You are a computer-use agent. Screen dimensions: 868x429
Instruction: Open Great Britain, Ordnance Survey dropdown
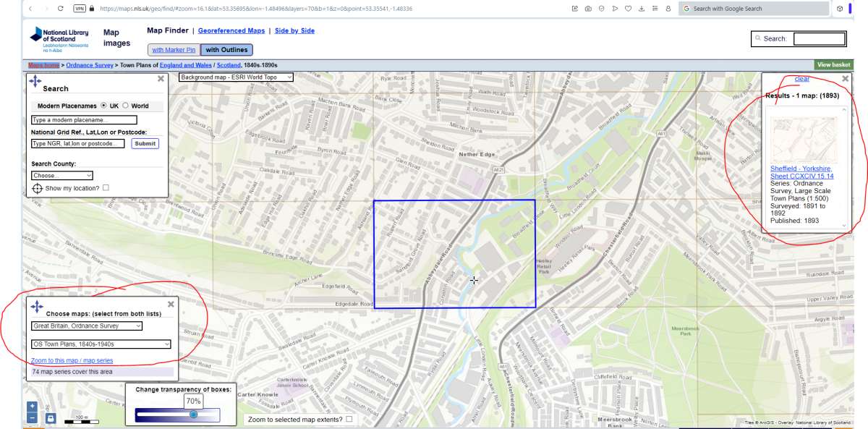(87, 326)
